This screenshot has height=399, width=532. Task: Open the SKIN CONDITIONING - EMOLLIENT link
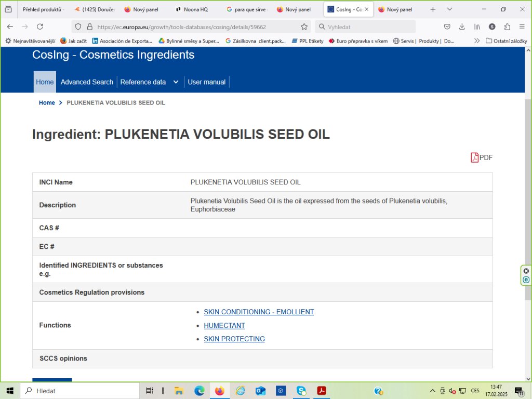pyautogui.click(x=259, y=312)
